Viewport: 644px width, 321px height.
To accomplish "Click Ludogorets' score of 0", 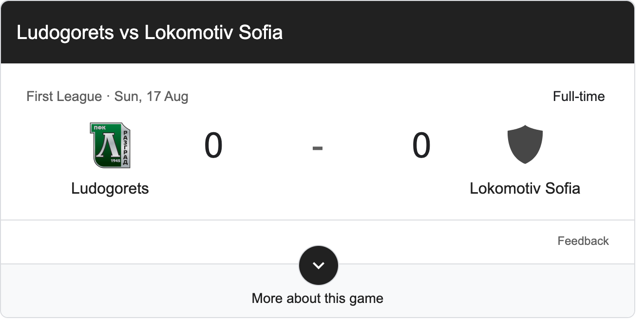I will point(213,145).
